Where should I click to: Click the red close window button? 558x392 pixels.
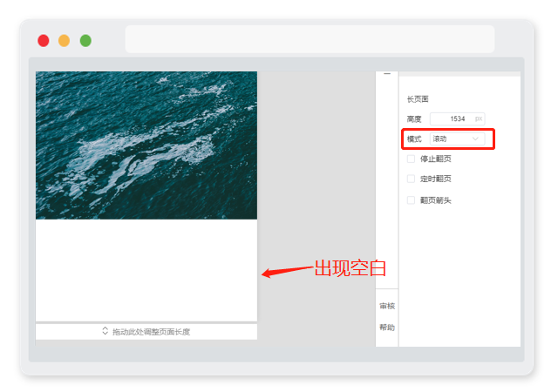click(44, 41)
